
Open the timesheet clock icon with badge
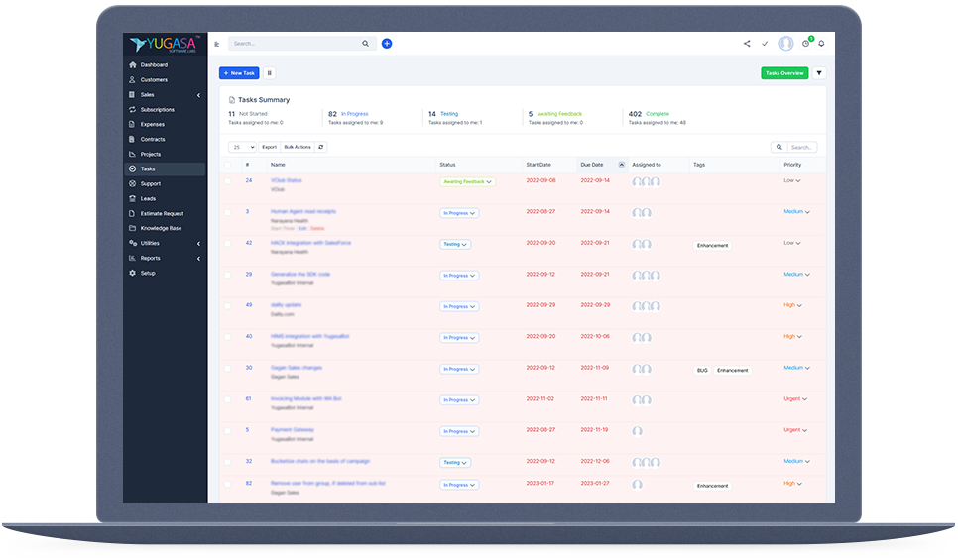coord(806,44)
